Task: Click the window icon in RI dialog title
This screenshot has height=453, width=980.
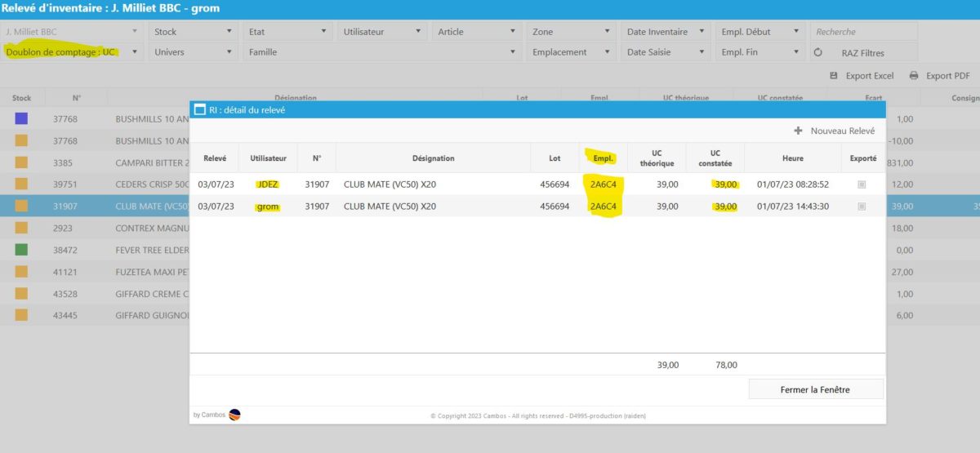Action: coord(199,109)
